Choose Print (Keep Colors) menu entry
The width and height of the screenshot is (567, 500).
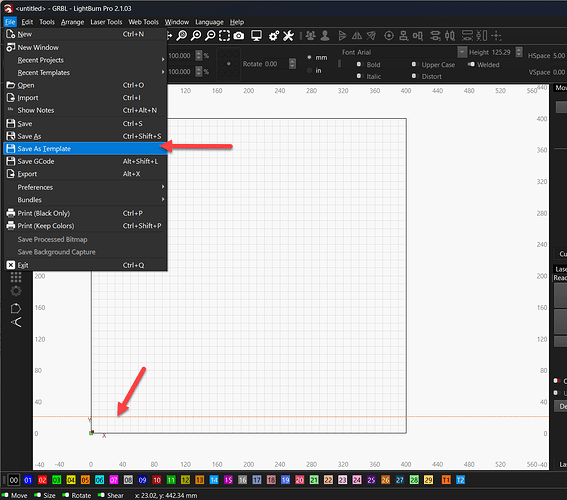[x=85, y=226]
